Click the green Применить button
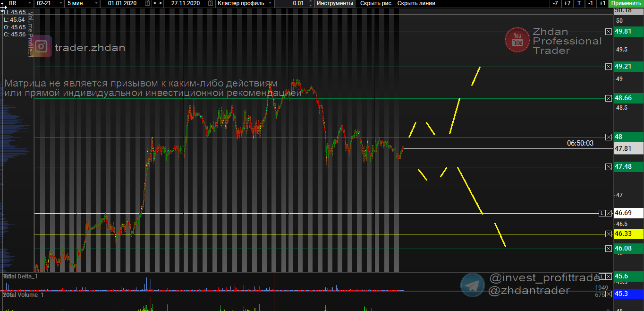Viewport: 644px width, 311px height. coord(626,3)
